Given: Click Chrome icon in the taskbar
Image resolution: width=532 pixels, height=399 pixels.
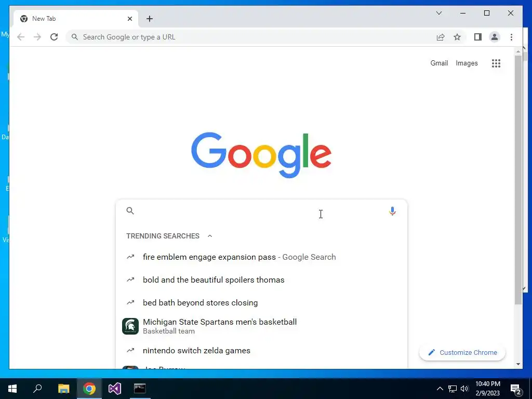Looking at the screenshot, I should (x=89, y=389).
